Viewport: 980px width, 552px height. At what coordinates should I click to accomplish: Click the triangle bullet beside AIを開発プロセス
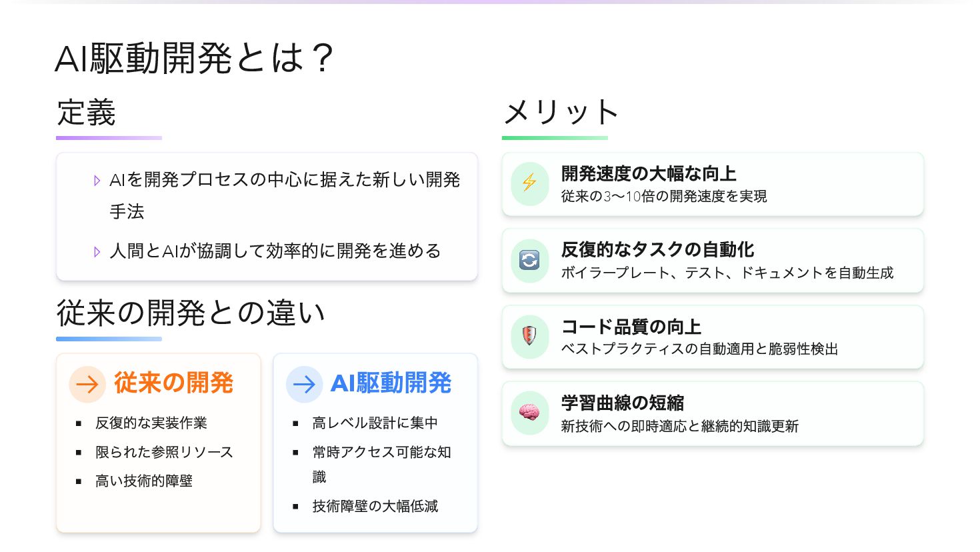[x=97, y=181]
